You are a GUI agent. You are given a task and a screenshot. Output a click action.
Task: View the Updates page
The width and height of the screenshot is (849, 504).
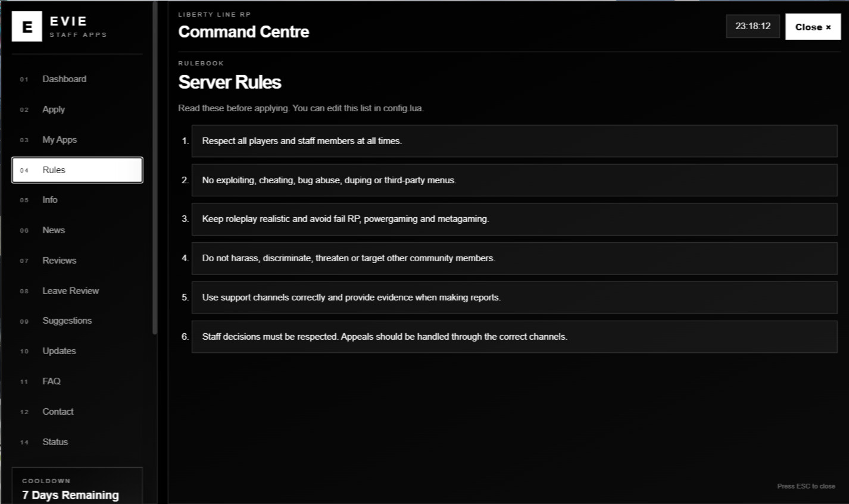point(77,351)
